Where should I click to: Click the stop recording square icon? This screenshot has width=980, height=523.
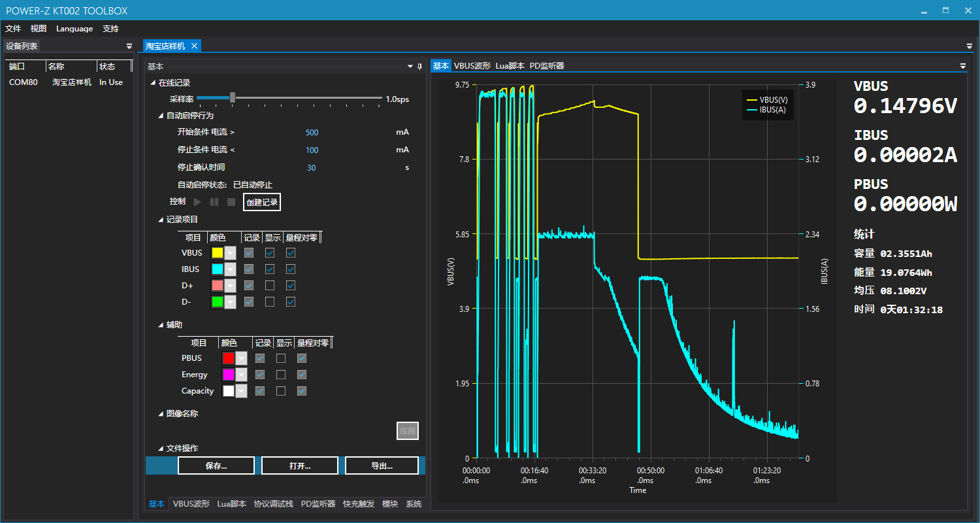click(x=231, y=202)
